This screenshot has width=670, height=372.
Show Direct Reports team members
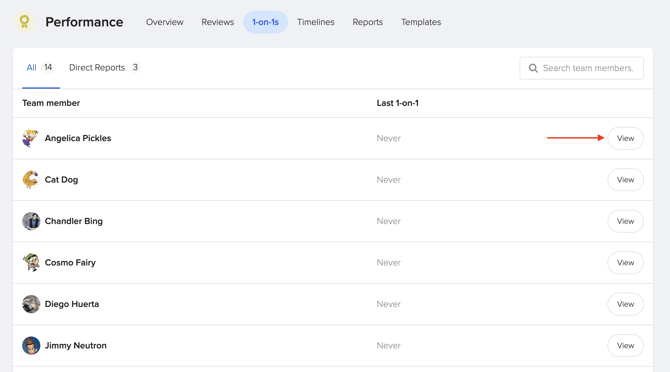pyautogui.click(x=104, y=67)
